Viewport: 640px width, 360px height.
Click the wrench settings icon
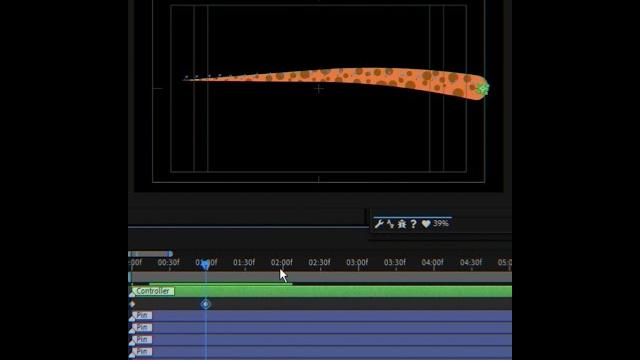(379, 224)
